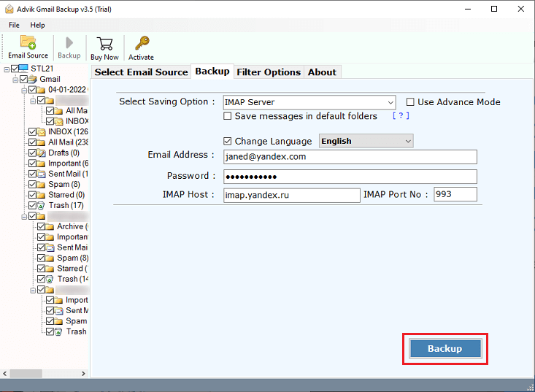535x392 pixels.
Task: Select the Important (6 tree row
Action: (68, 164)
